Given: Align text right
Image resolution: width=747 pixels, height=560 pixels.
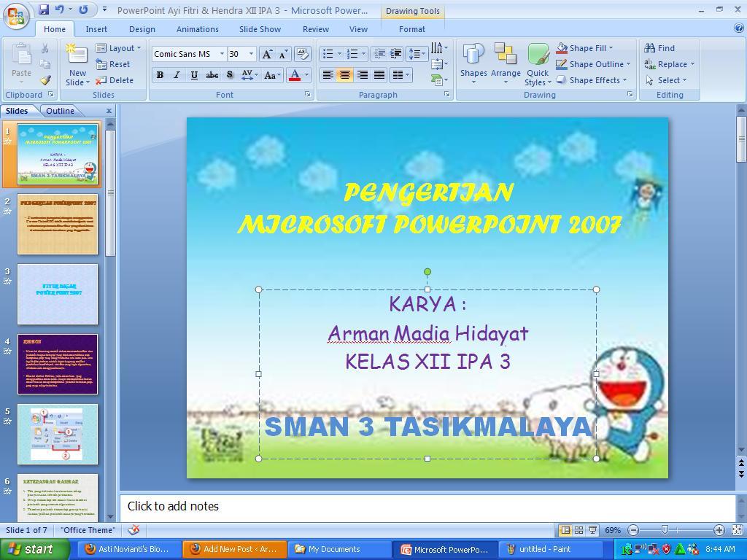Looking at the screenshot, I should [362, 75].
